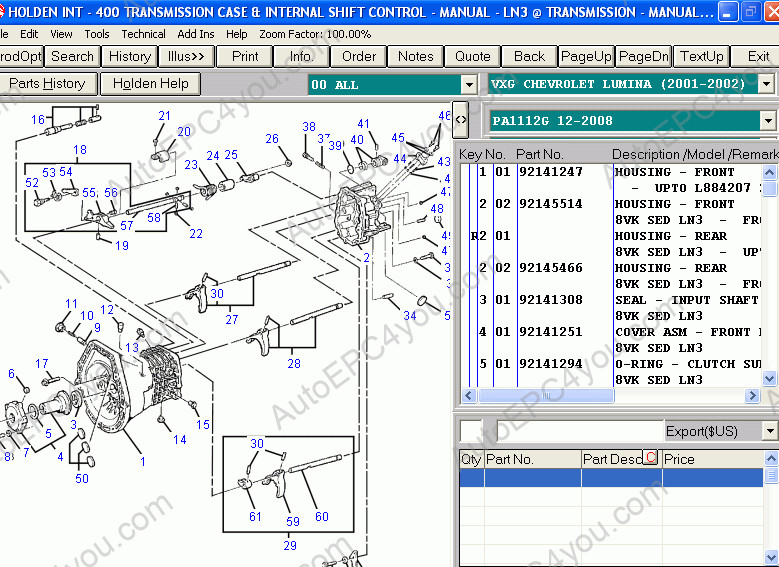Open the Help menu

point(236,34)
